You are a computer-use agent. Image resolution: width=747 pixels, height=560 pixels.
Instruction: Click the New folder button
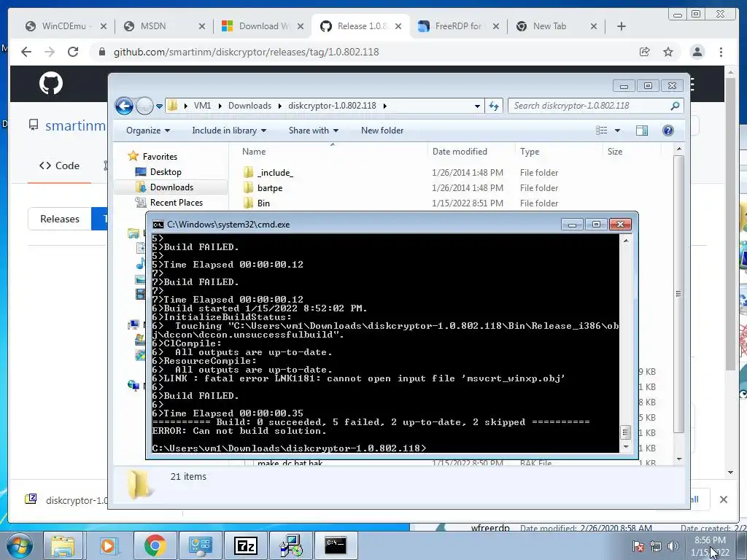click(x=382, y=131)
